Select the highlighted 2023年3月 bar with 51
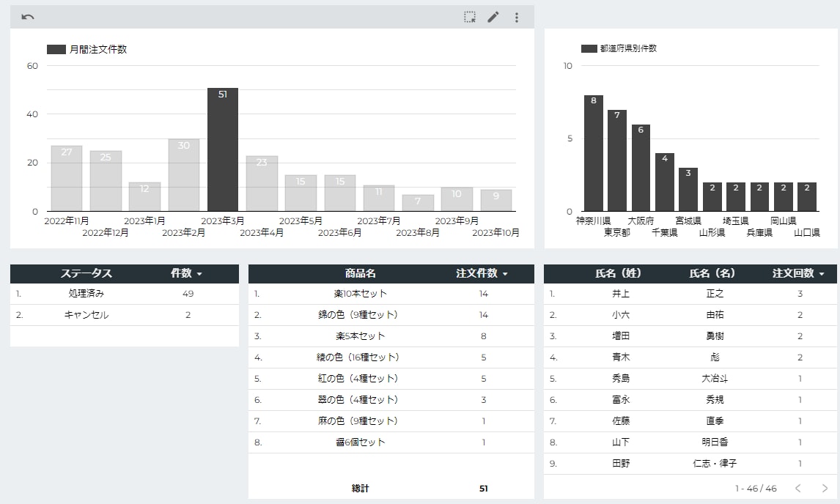 [223, 149]
